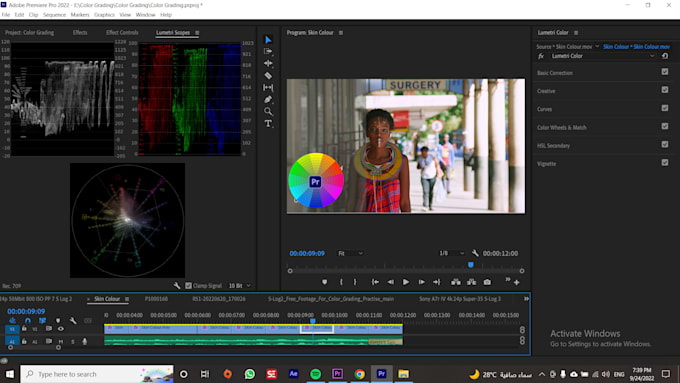Open Lumetri Scopes settings wrench
The image size is (680, 383).
pos(177,285)
